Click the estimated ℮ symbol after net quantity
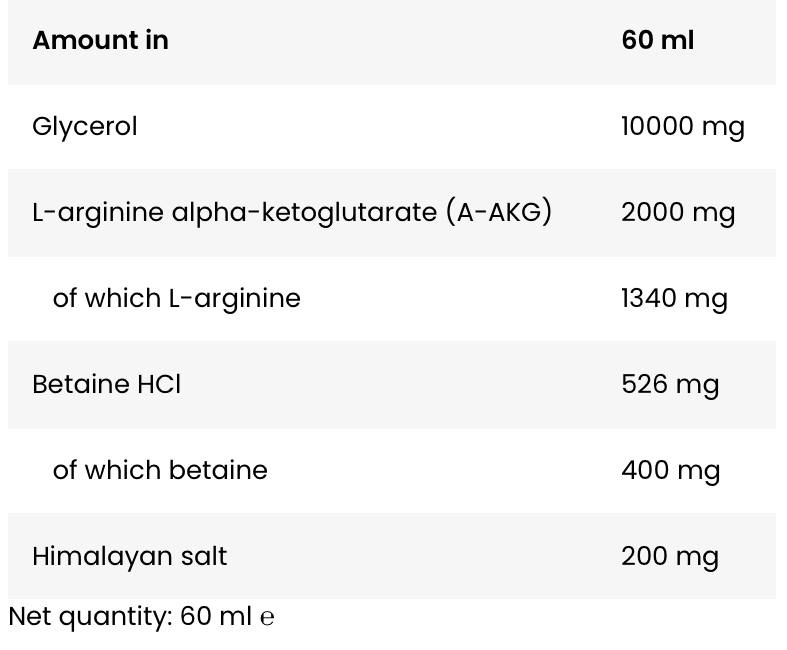This screenshot has width=787, height=650. (267, 618)
